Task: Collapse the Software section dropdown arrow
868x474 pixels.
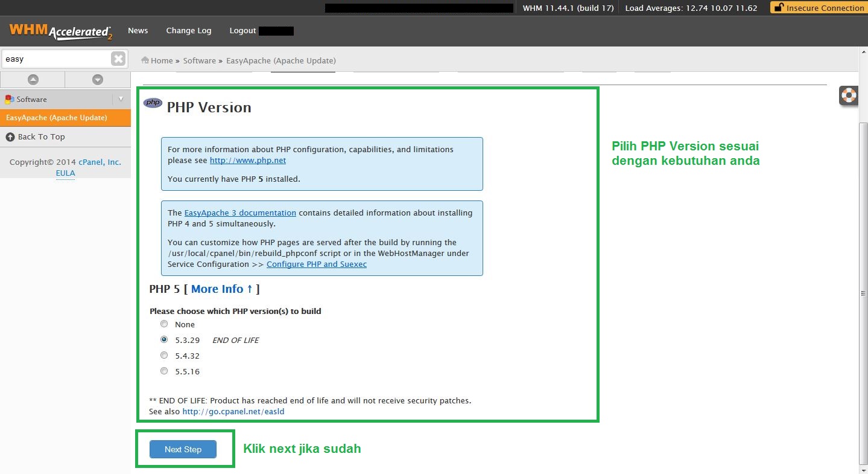Action: click(121, 99)
